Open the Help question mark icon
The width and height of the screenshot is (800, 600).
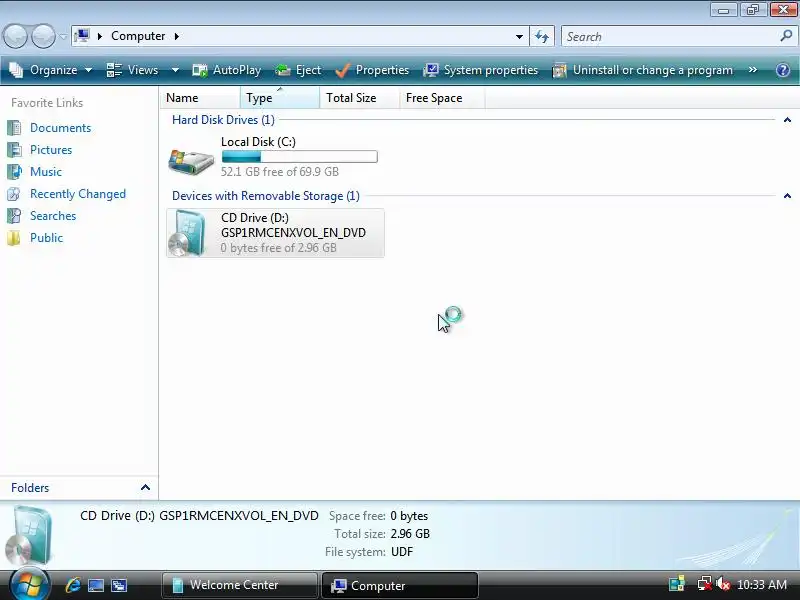[783, 70]
